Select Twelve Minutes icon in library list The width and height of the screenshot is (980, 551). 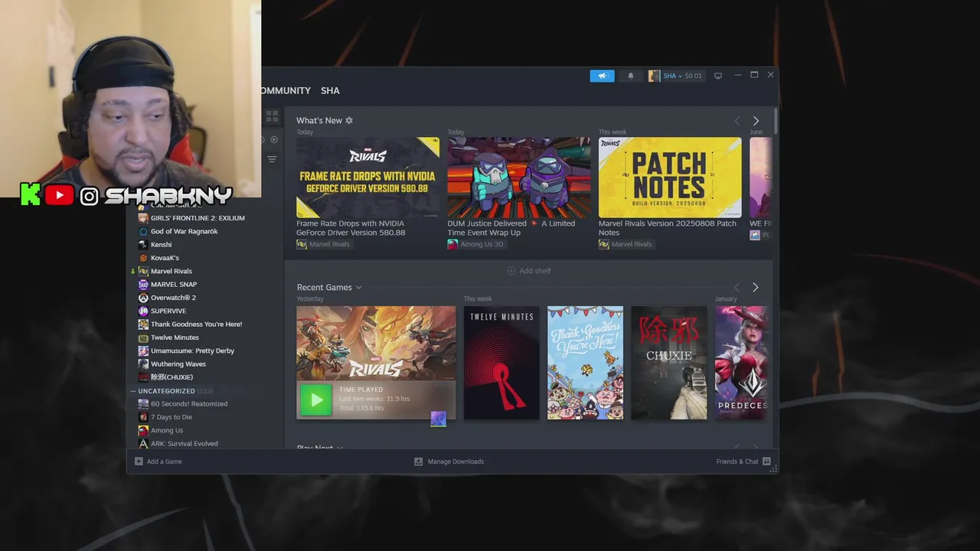click(x=143, y=337)
